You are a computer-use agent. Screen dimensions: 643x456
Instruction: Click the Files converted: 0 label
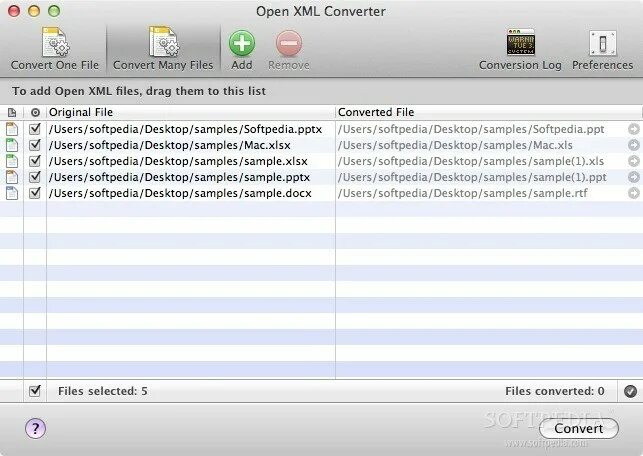coord(554,391)
